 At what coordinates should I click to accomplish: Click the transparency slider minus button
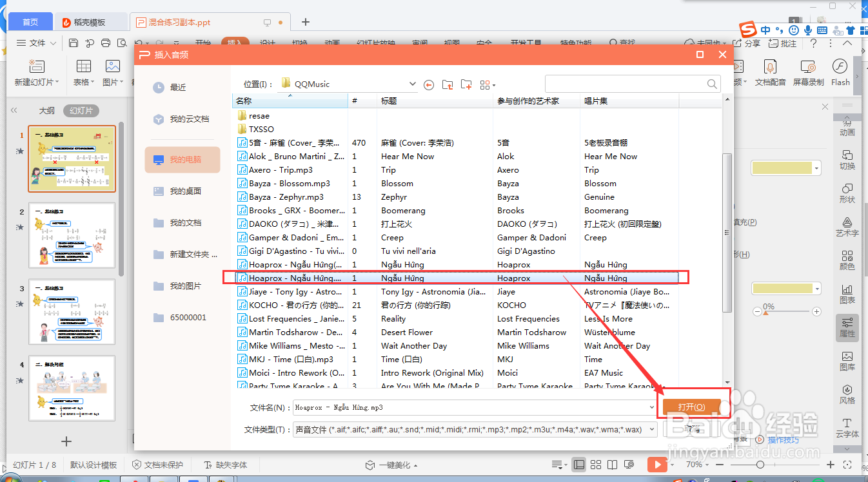point(757,312)
